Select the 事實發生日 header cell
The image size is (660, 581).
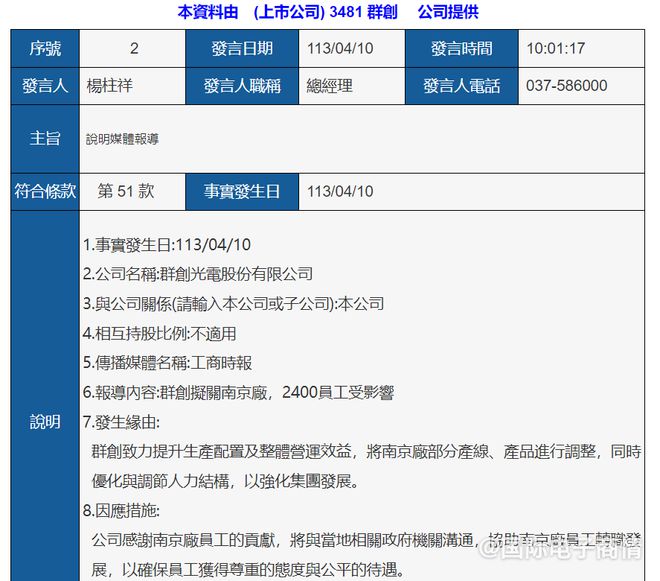[242, 192]
